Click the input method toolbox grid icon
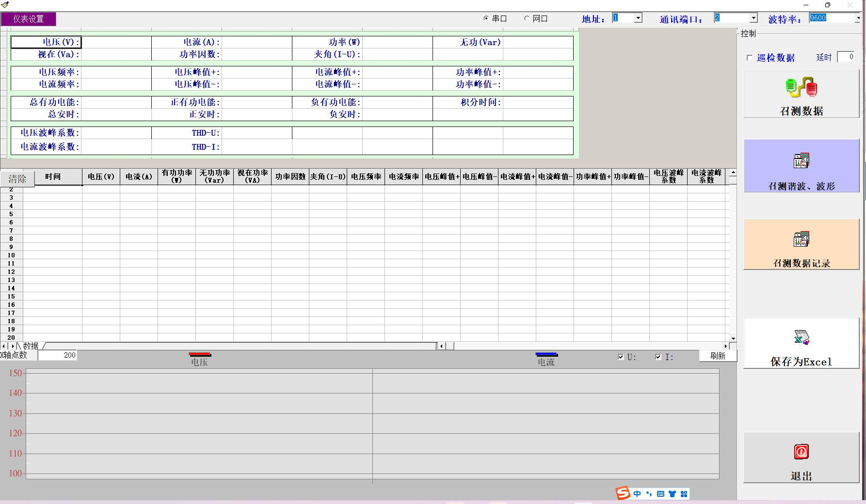 tap(684, 494)
